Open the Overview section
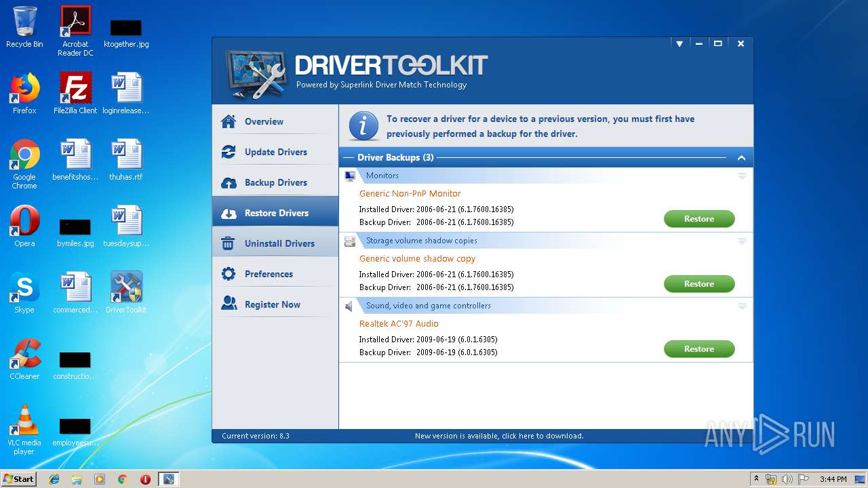Viewport: 868px width, 488px height. point(275,121)
